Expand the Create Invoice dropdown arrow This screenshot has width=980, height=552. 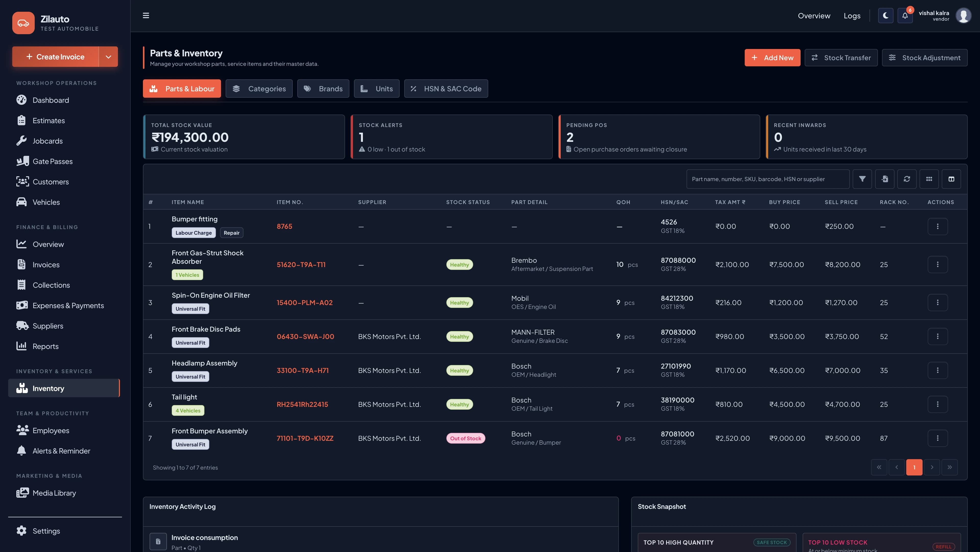coord(108,57)
